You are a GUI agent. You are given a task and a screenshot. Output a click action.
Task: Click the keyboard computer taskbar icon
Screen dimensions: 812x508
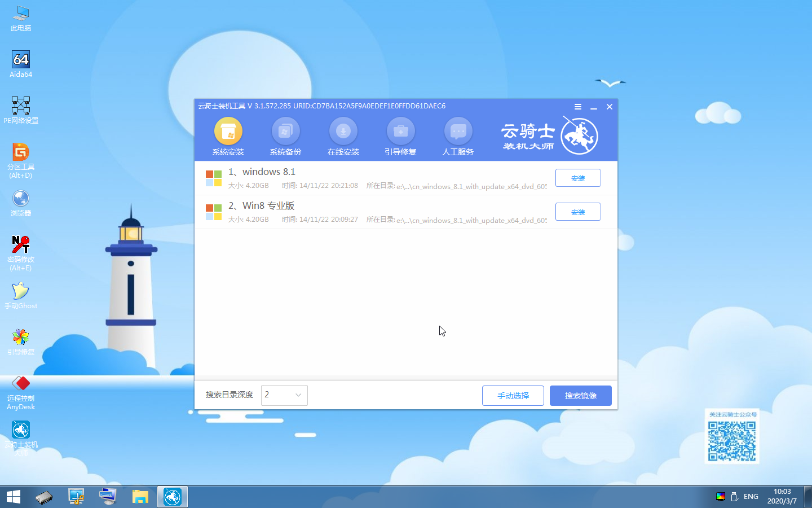(108, 497)
